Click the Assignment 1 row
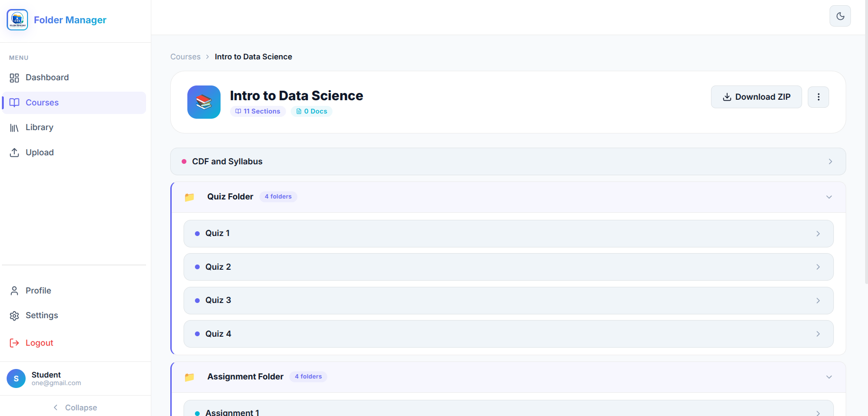The width and height of the screenshot is (868, 416). [x=508, y=408]
